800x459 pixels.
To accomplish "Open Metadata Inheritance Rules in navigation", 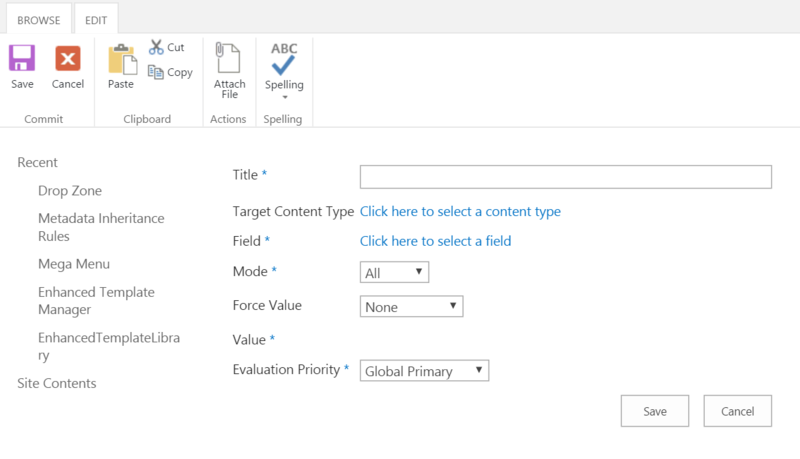I will [x=101, y=227].
